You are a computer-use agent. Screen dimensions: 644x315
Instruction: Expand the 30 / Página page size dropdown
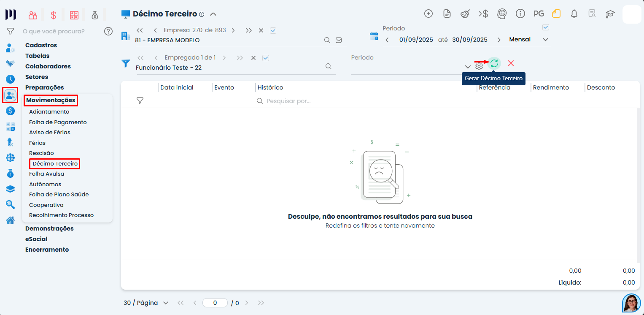[x=146, y=303]
